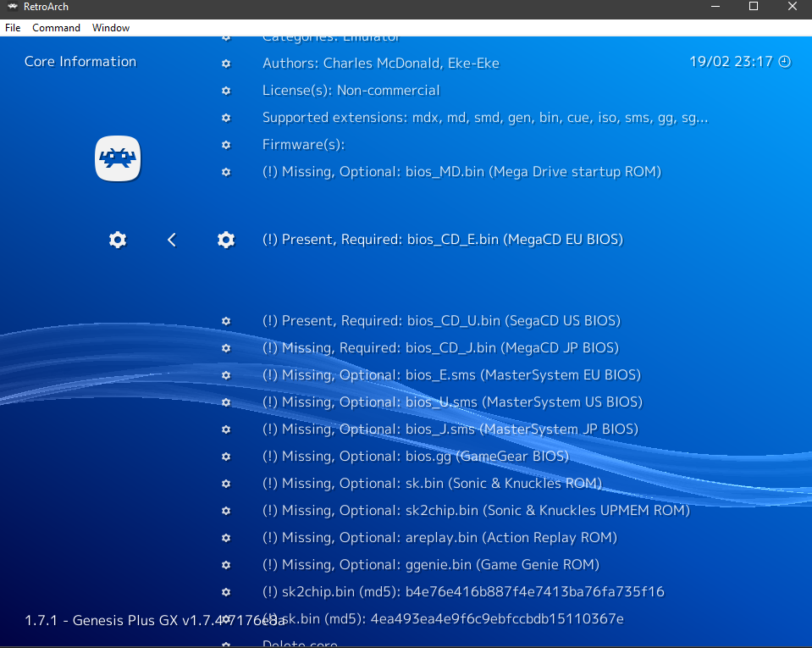The height and width of the screenshot is (648, 812).
Task: Open the Window menu
Action: point(111,28)
